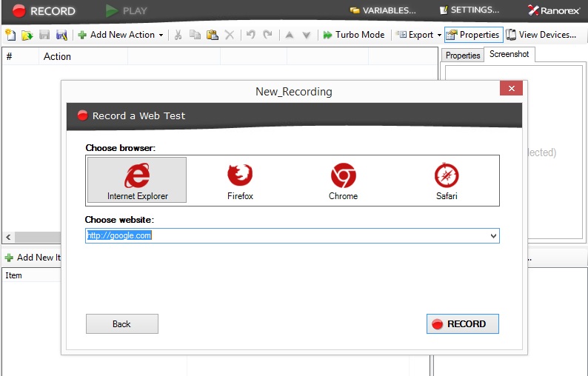The image size is (588, 376).
Task: Click the Item column header
Action: point(32,275)
